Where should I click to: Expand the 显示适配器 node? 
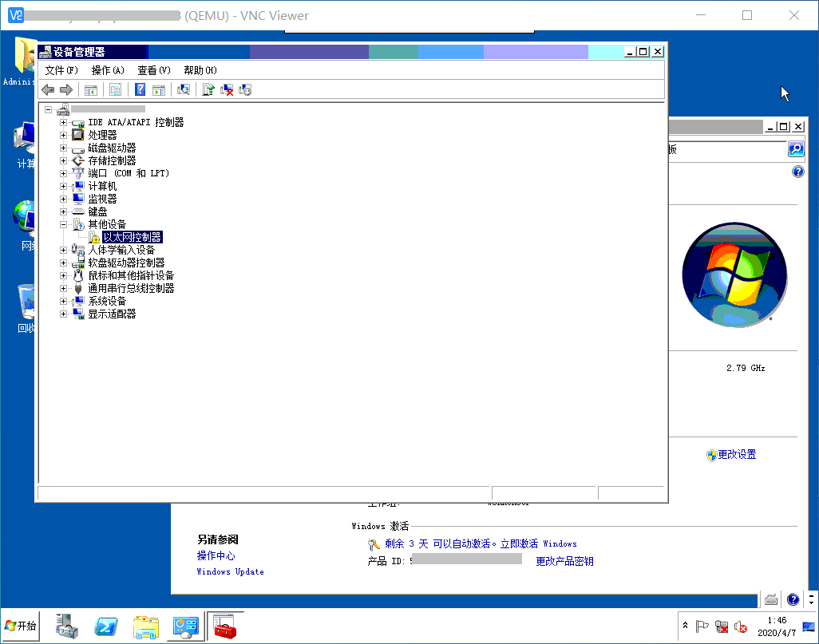(x=64, y=314)
